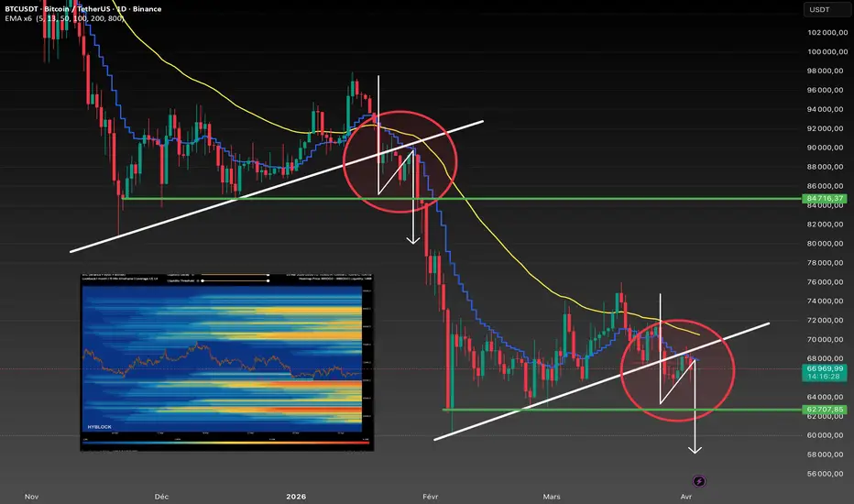Click the 100 000,00 price axis label
This screenshot has width=854, height=504.
(x=827, y=51)
